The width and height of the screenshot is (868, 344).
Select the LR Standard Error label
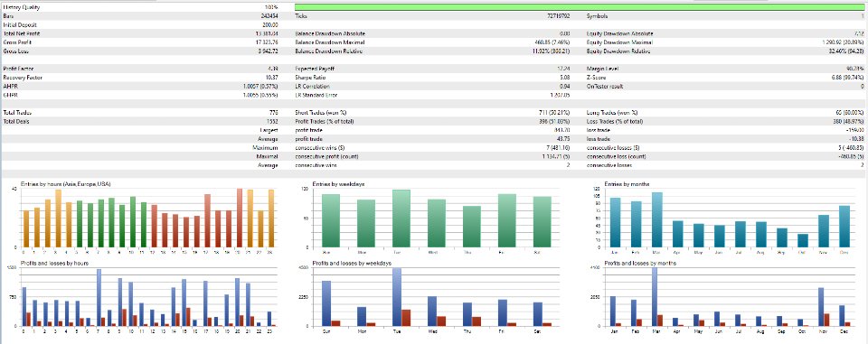click(317, 95)
